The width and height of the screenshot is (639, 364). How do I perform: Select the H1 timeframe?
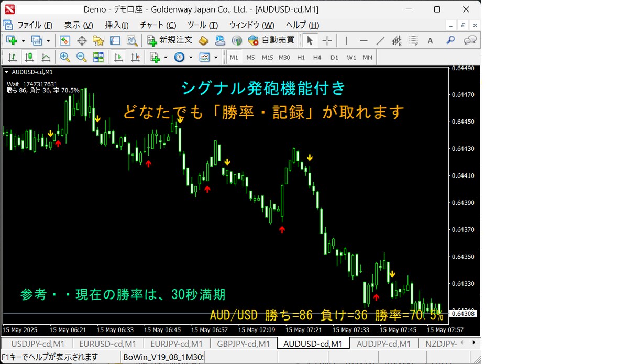pyautogui.click(x=301, y=57)
